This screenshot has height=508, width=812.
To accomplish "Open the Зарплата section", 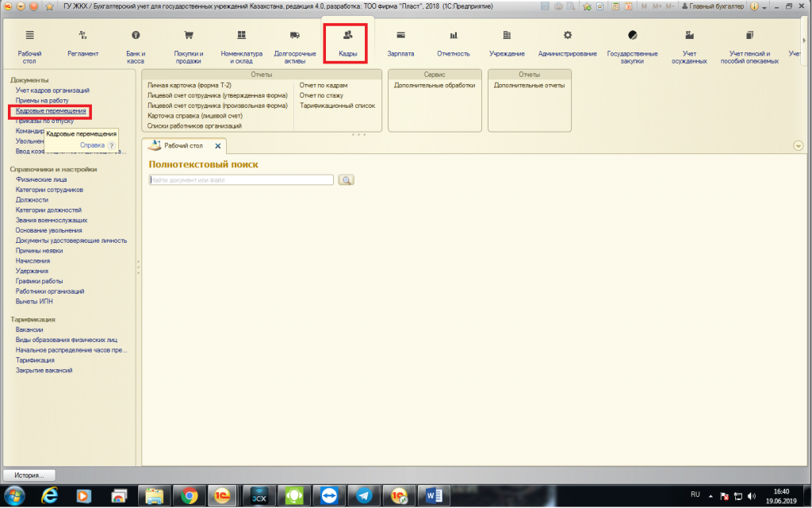I will pos(400,36).
